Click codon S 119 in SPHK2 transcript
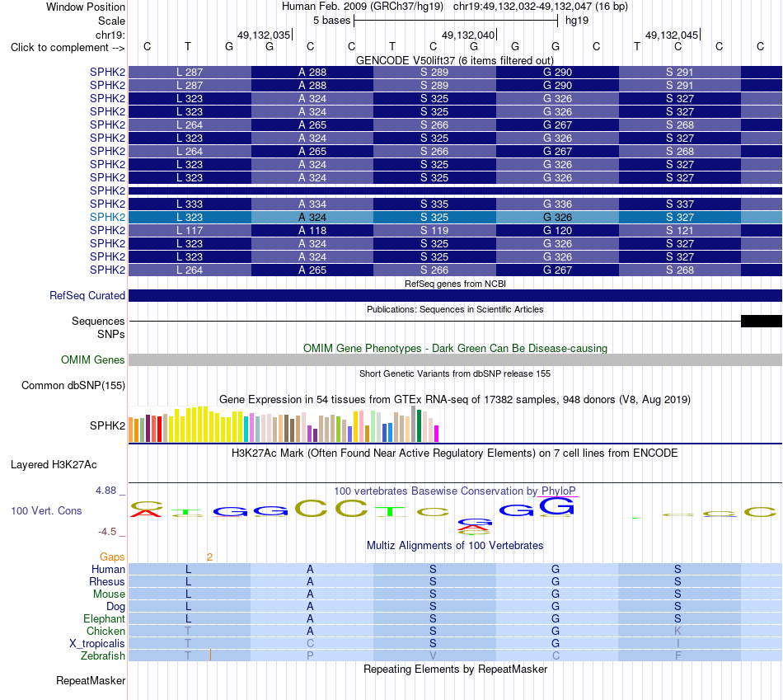The image size is (783, 700). (434, 231)
